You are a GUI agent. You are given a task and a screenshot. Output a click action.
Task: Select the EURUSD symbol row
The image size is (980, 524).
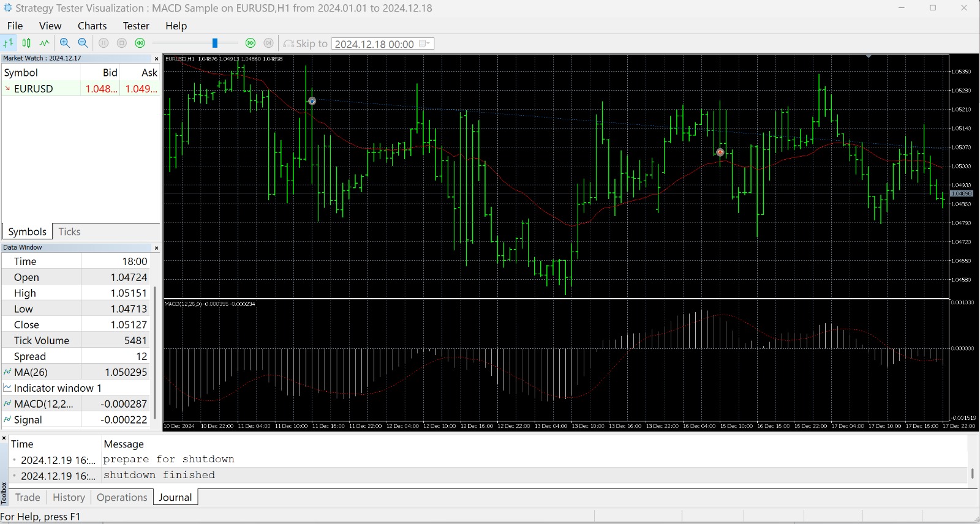tap(34, 89)
